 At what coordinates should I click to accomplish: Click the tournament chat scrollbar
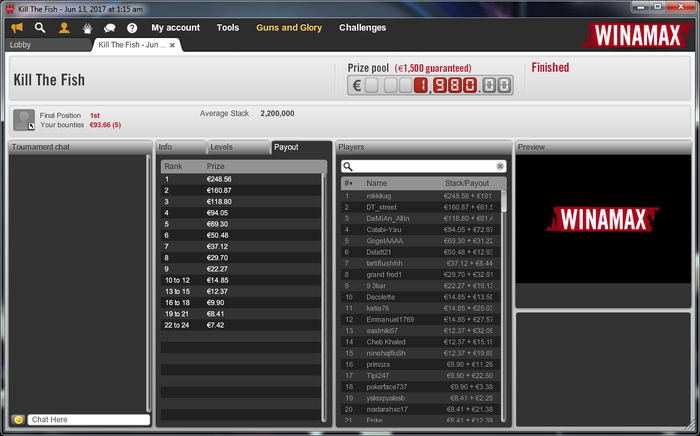149,283
